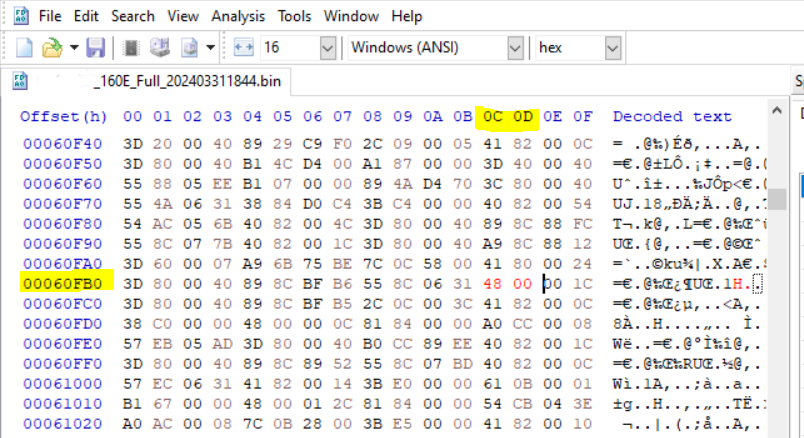Click offset 00061020 row label
Viewport: 804px width, 438px height.
pos(63,424)
